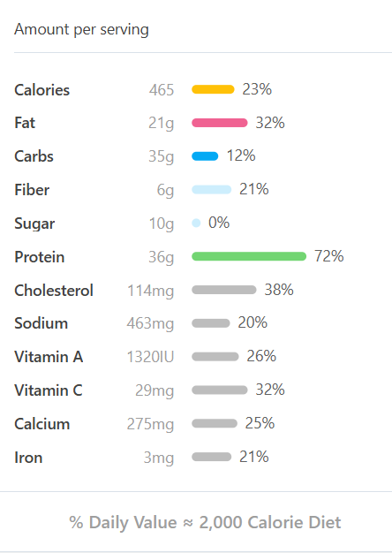Click the Vitamin C gray bar

click(220, 390)
